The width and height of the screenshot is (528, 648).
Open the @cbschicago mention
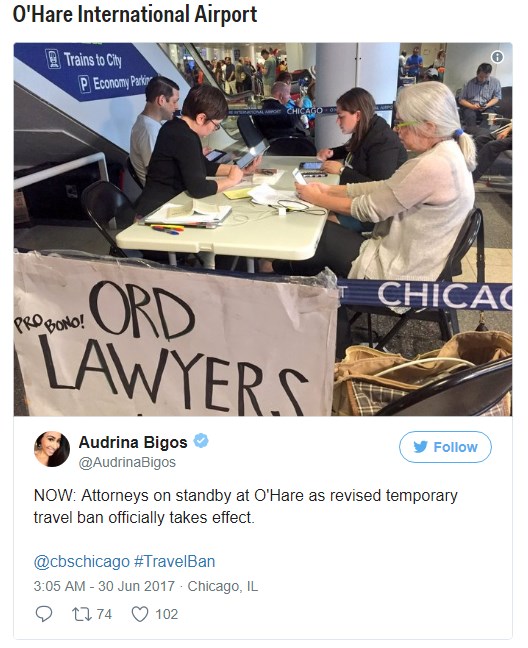81,562
